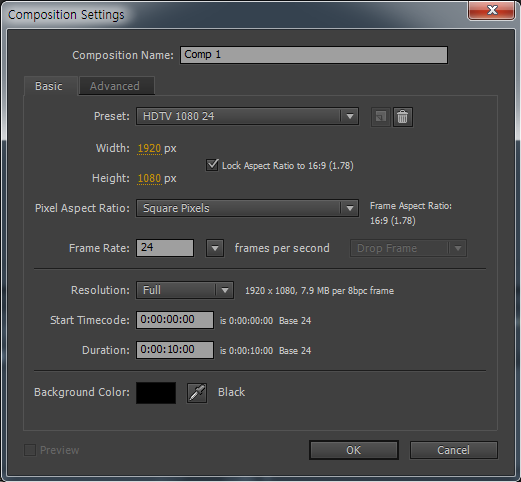Click 'is 0:00:00:00 Base 24' timecode text
521x482 pixels.
pos(265,321)
